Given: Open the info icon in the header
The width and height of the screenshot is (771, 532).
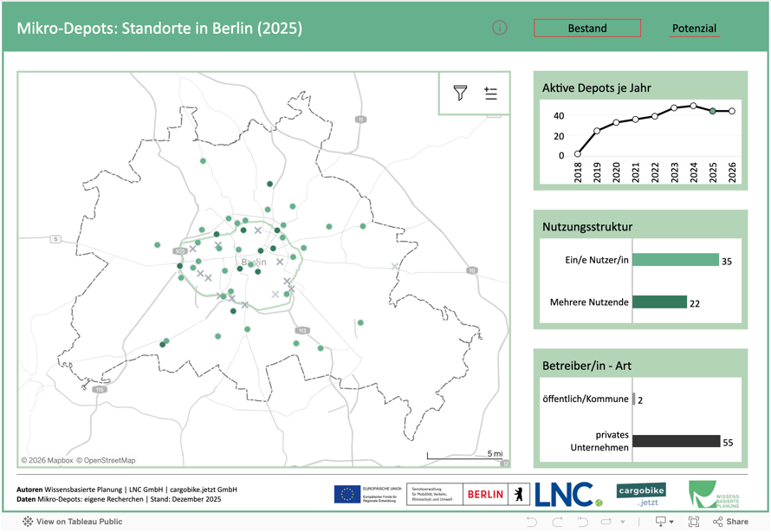Looking at the screenshot, I should [x=500, y=28].
